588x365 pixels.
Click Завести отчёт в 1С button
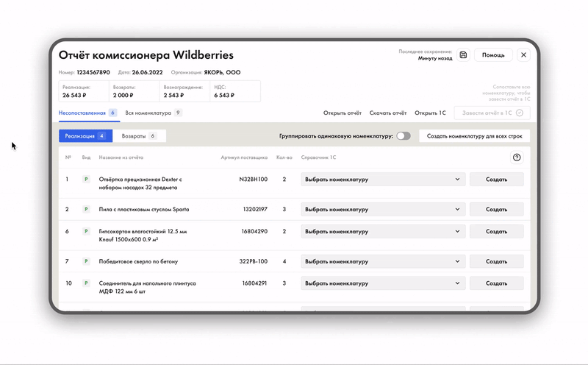coord(492,113)
